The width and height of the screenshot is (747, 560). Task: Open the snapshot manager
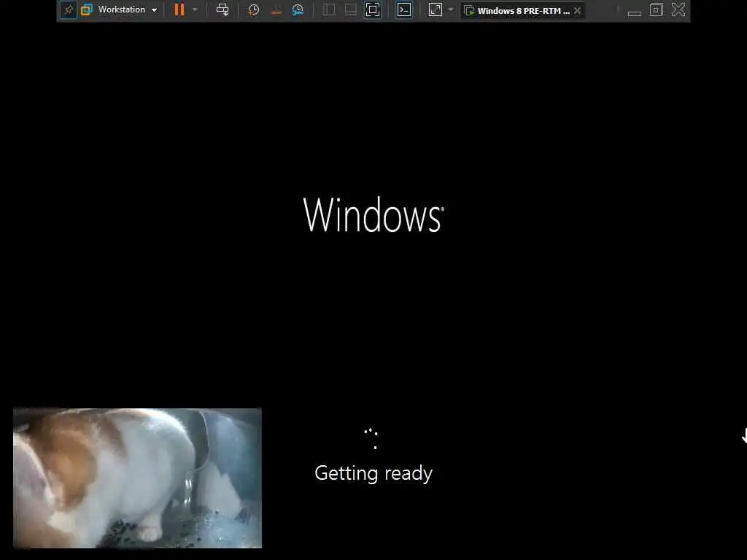click(x=298, y=9)
